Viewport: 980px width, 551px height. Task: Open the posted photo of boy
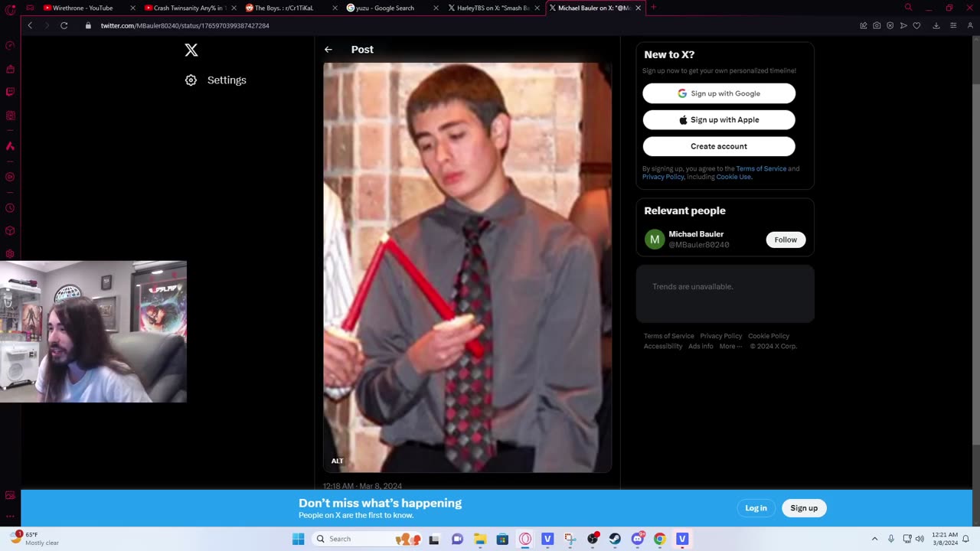(x=467, y=267)
